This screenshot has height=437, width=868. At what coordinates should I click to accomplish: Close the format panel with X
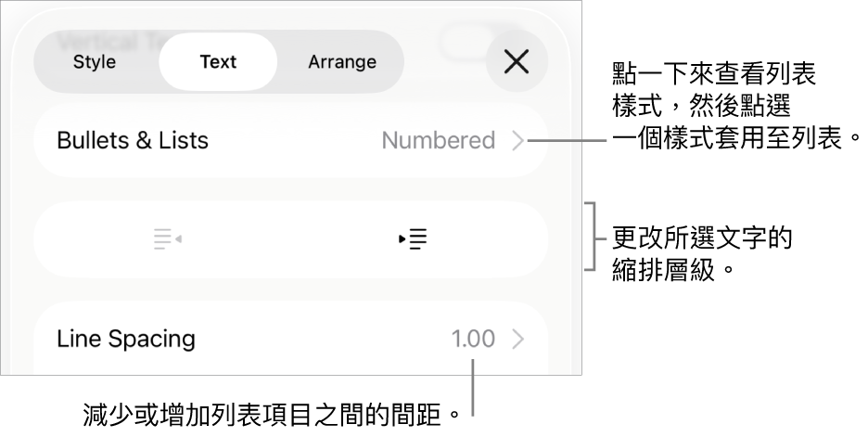pos(517,62)
